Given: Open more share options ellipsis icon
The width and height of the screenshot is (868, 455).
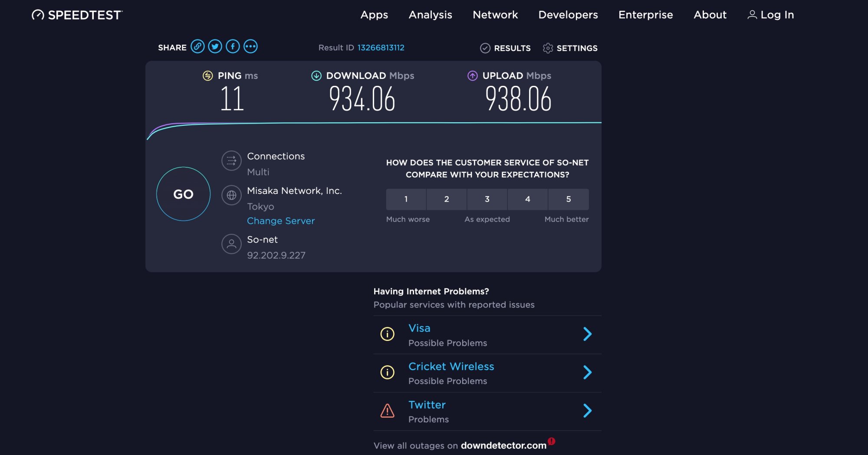Looking at the screenshot, I should (x=250, y=46).
